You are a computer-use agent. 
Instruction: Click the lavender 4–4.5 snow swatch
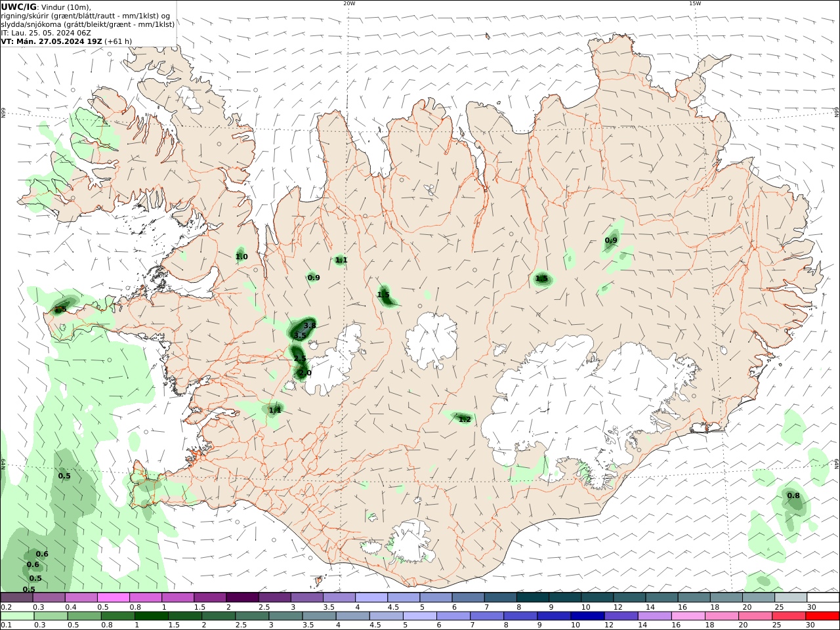click(x=372, y=598)
